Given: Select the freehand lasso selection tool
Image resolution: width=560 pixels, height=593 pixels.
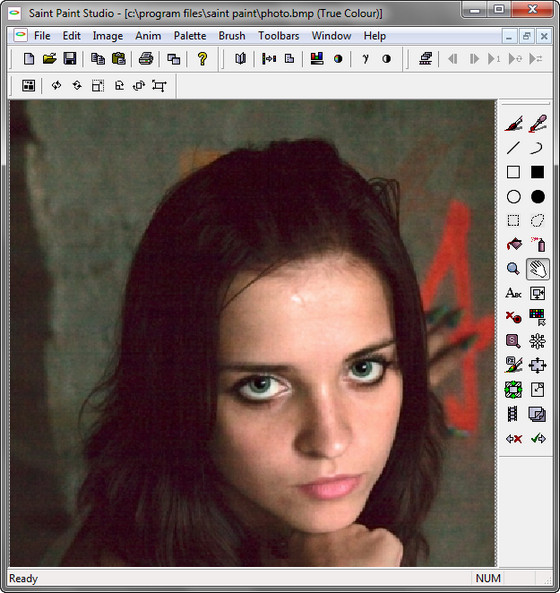Looking at the screenshot, I should click(x=537, y=220).
